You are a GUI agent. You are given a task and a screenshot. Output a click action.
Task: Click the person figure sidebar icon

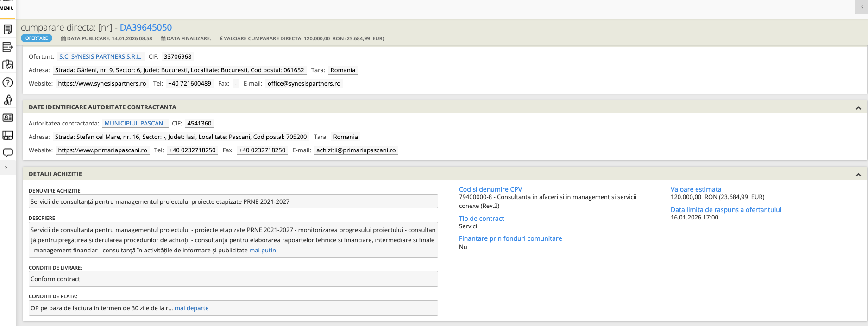click(7, 100)
